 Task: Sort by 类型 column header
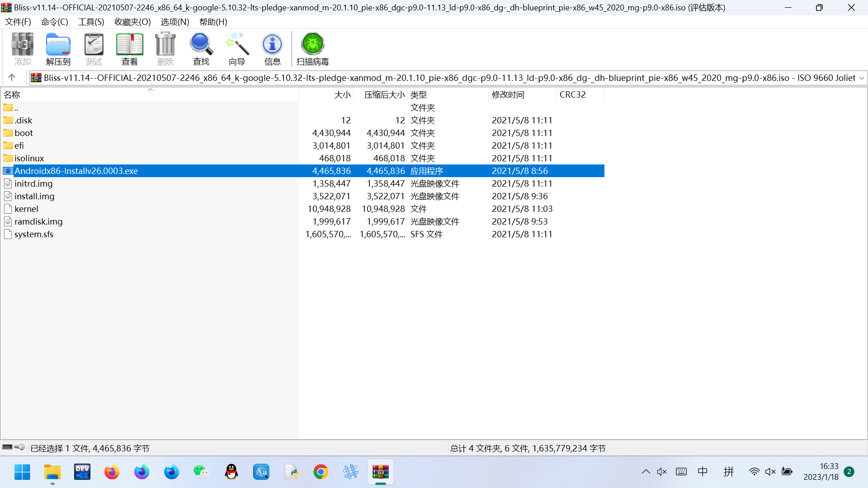[x=448, y=94]
